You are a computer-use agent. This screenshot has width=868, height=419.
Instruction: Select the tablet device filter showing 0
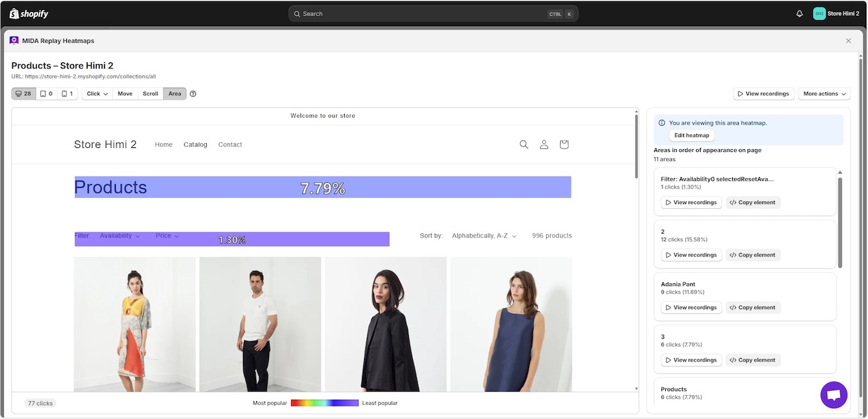point(46,94)
